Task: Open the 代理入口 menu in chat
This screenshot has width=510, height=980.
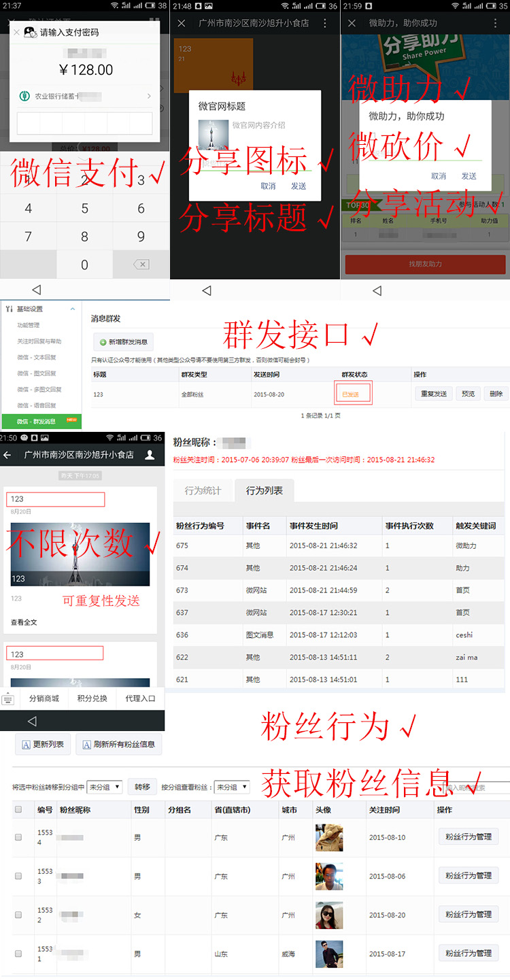Action: coord(141,698)
